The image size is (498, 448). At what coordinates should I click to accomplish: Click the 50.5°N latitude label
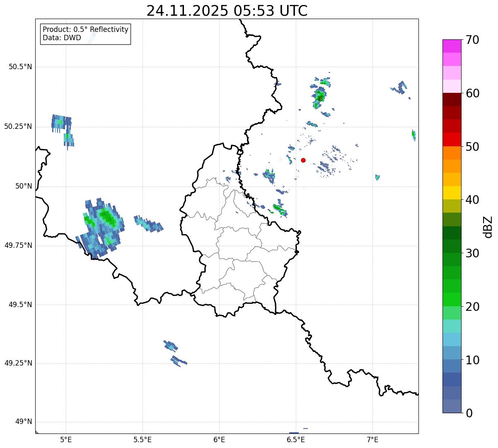coord(20,67)
